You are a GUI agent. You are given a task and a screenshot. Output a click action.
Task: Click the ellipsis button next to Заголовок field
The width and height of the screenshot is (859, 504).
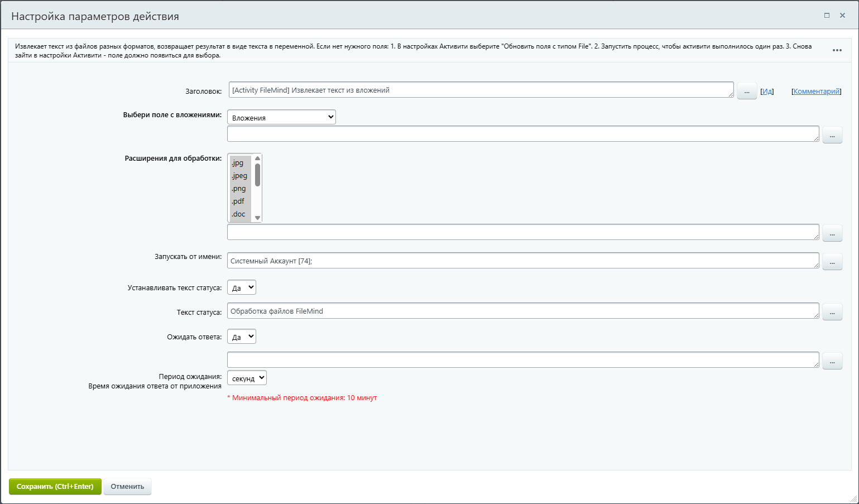tap(746, 91)
